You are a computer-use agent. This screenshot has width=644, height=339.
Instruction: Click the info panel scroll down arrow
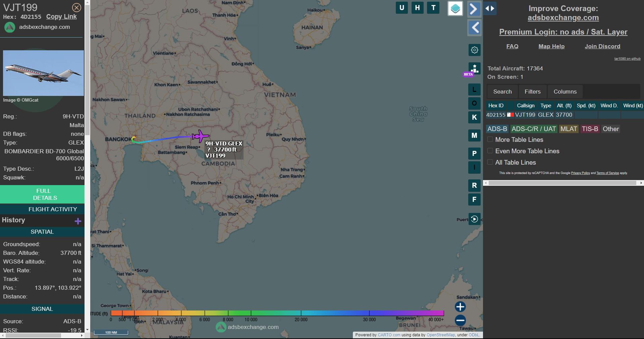[x=87, y=330]
